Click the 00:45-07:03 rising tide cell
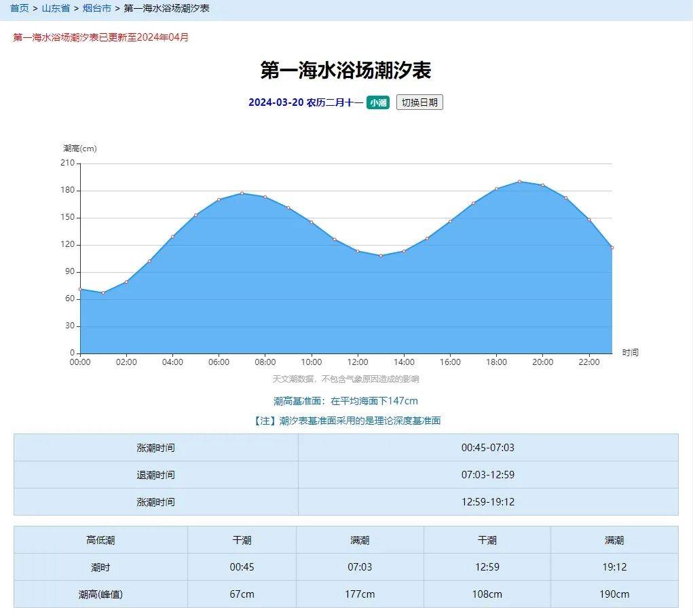Viewport: 693px width, 616px height. tap(487, 448)
